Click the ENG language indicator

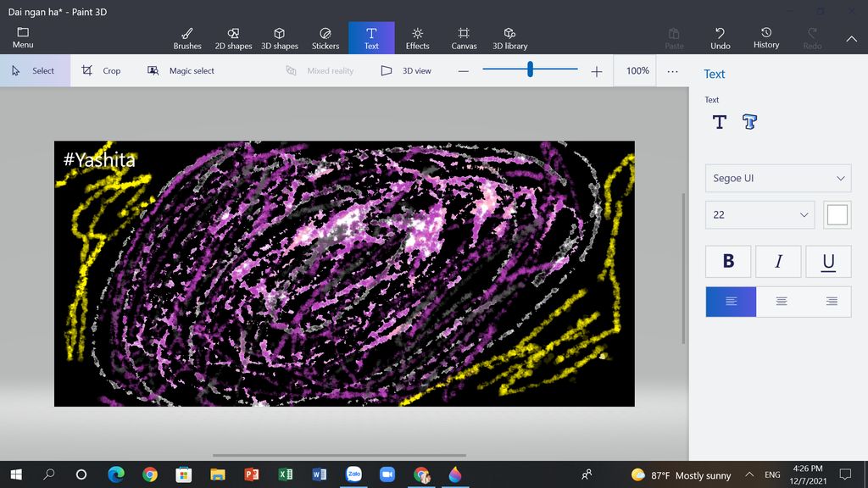(772, 474)
